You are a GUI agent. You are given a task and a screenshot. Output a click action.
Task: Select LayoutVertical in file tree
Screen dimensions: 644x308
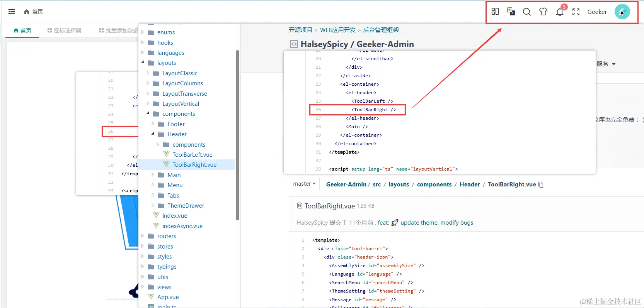(x=181, y=103)
